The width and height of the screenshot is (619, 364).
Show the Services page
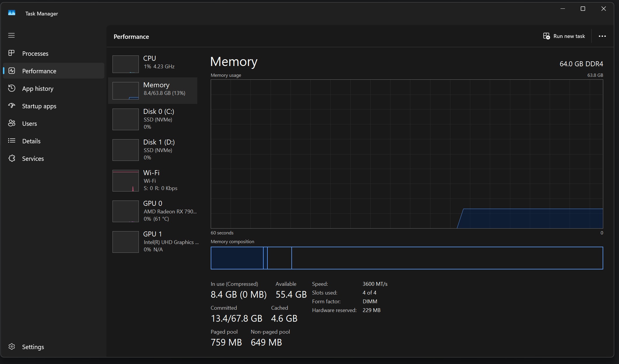(53, 159)
